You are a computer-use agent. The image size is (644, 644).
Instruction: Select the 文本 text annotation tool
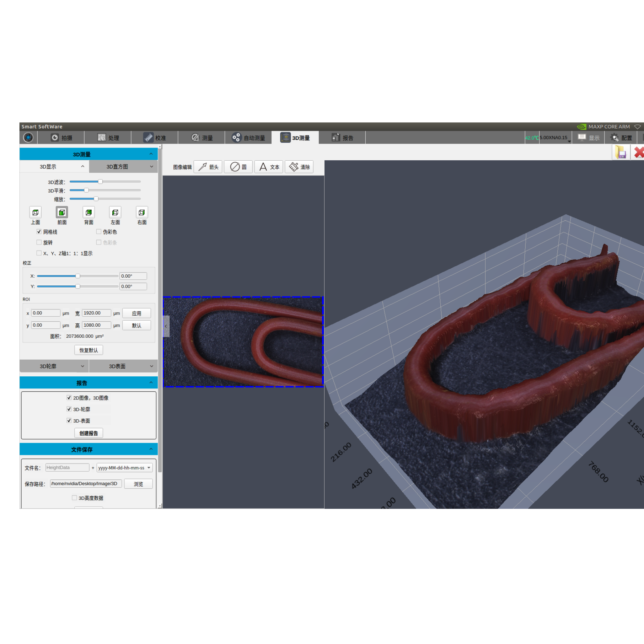pyautogui.click(x=269, y=167)
